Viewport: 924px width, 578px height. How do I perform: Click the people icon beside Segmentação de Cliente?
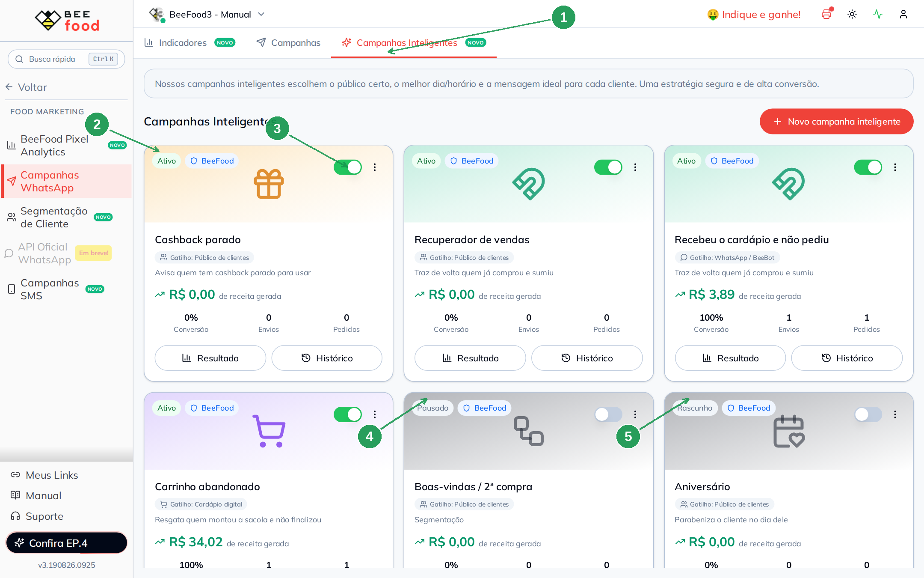[12, 217]
